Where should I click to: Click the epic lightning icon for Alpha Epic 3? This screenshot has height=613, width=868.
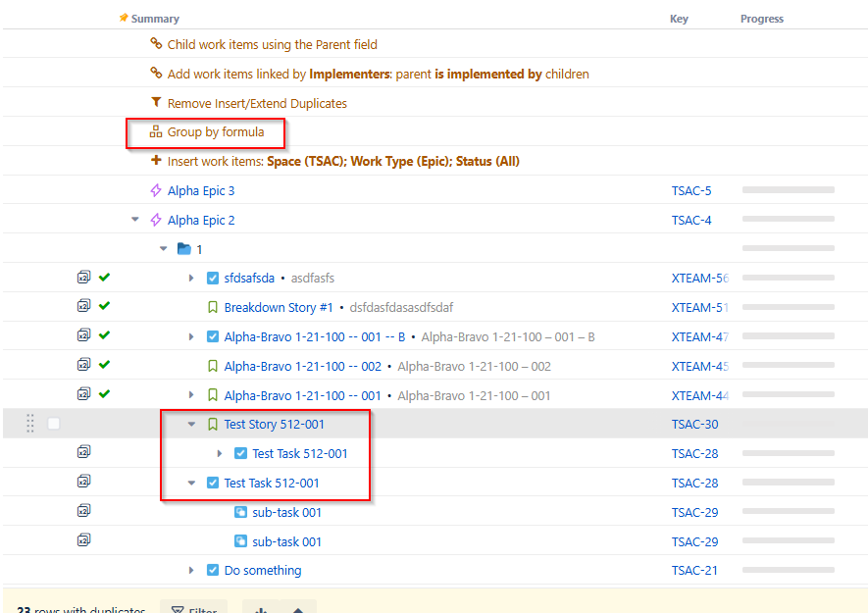[156, 190]
